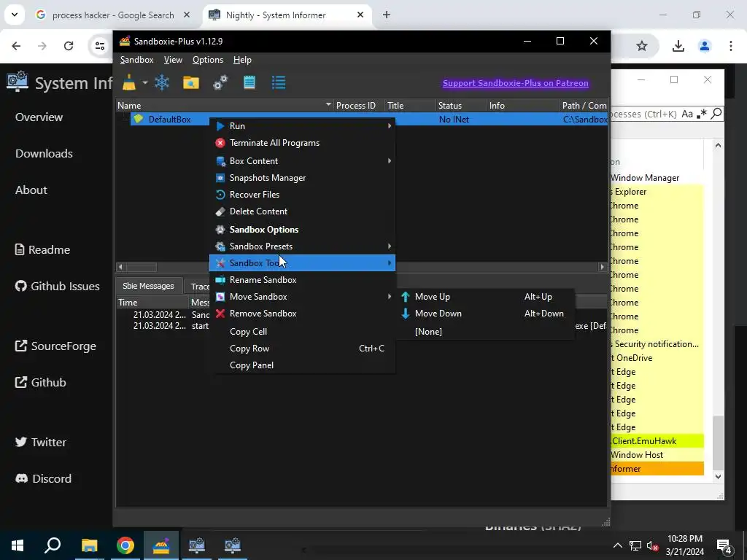Select Copy Panel in context menu
747x560 pixels.
(303, 365)
